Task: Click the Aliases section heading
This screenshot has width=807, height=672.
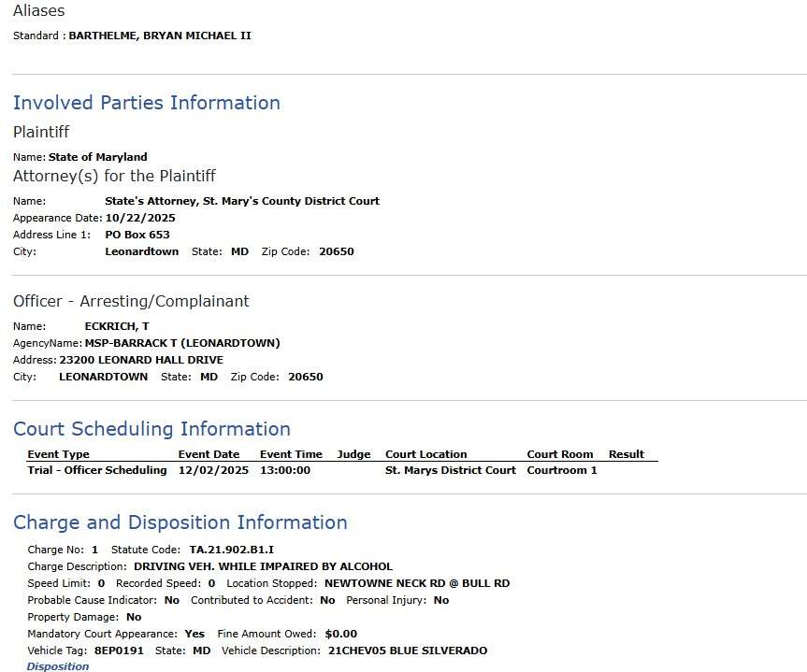Action: pyautogui.click(x=39, y=11)
